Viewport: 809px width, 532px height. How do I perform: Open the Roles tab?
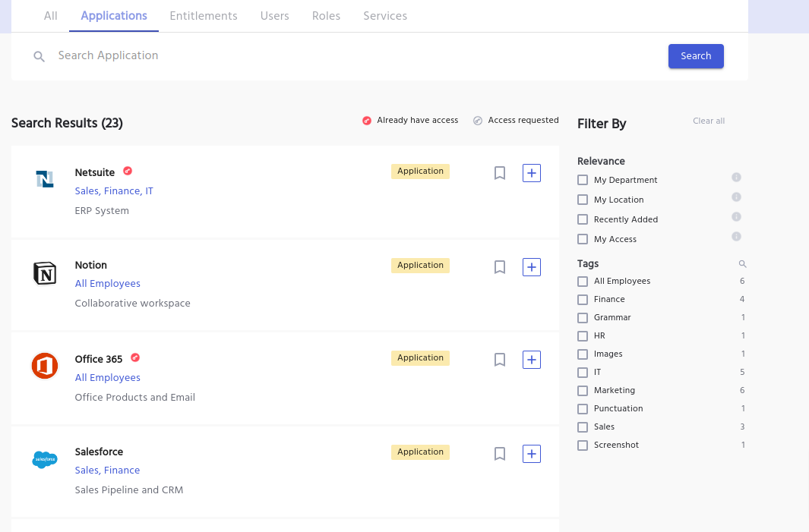click(x=326, y=16)
